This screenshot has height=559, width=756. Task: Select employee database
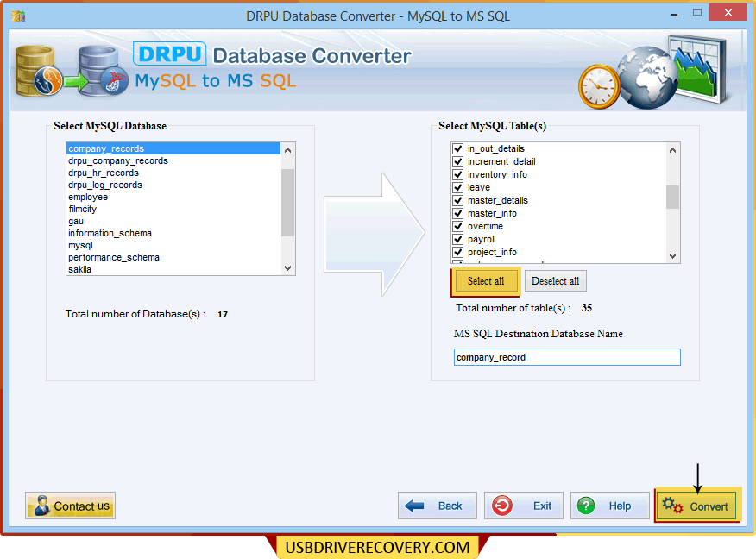pos(173,197)
